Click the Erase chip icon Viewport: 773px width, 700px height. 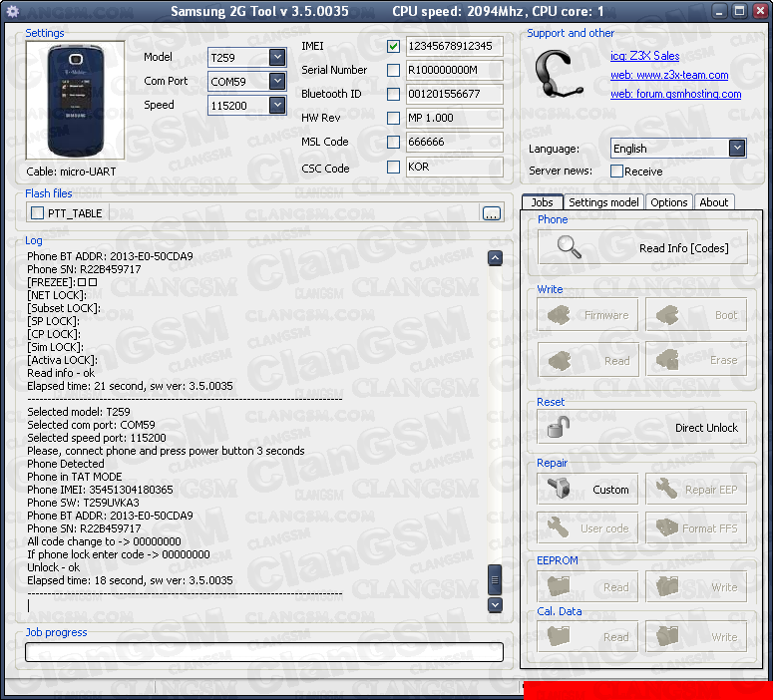pyautogui.click(x=667, y=359)
